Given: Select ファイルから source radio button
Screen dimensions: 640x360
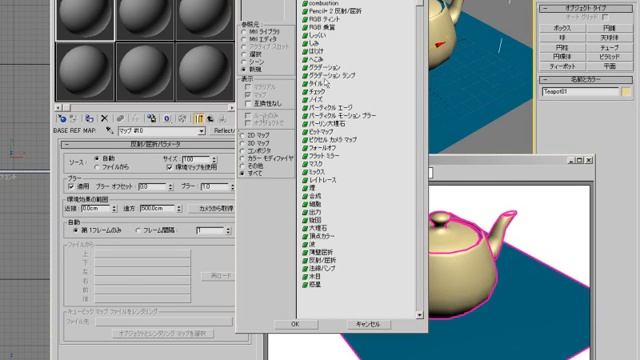Looking at the screenshot, I should pyautogui.click(x=97, y=167).
